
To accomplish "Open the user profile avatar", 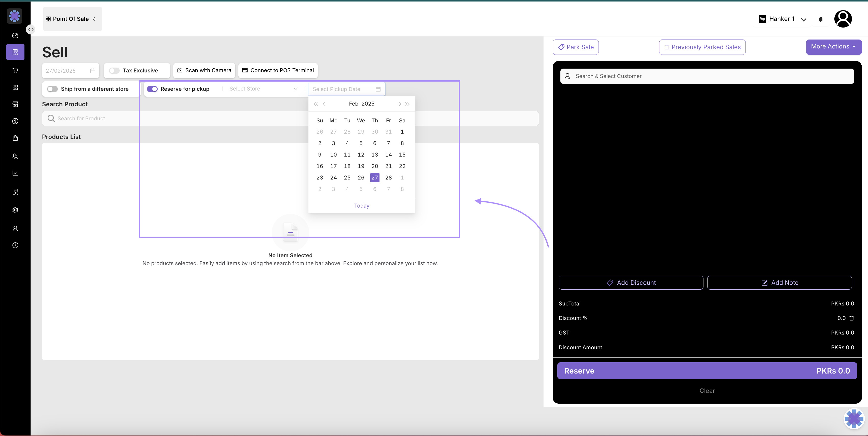I will [843, 19].
